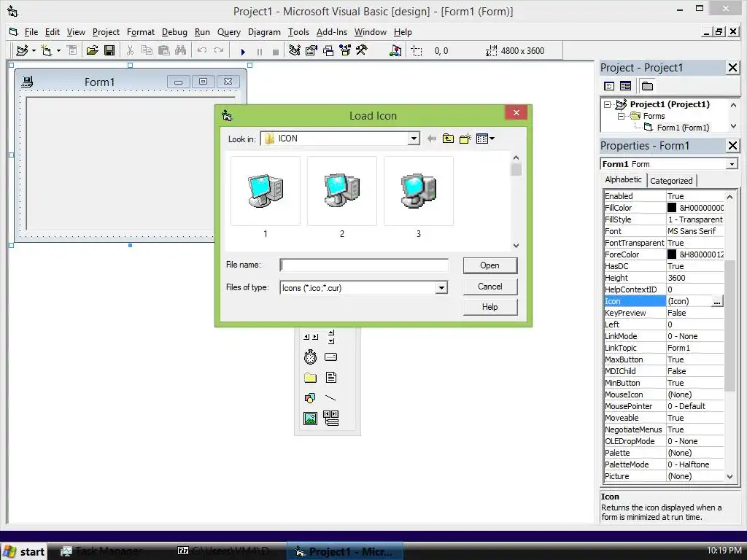Open the Form1 object dropdown in Properties
The height and width of the screenshot is (560, 747).
pos(732,164)
